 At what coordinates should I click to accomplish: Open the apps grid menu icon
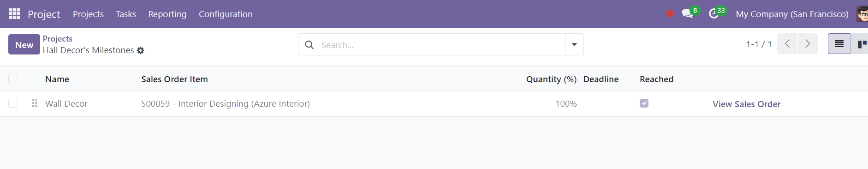(15, 14)
